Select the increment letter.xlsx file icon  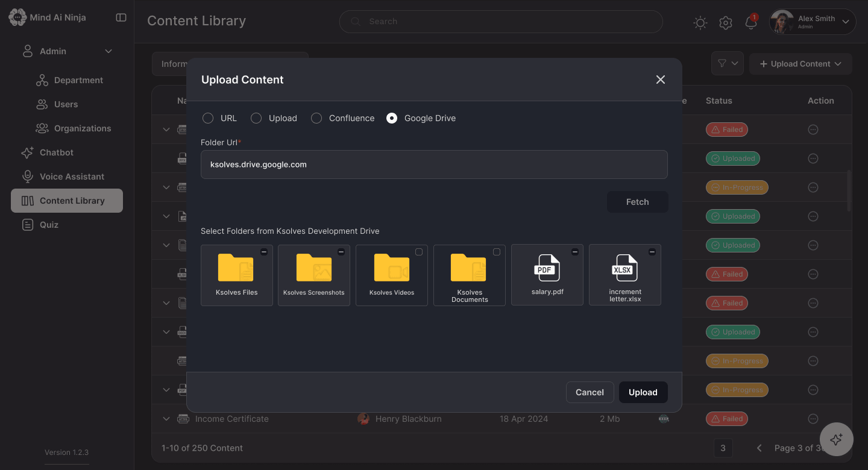click(624, 268)
